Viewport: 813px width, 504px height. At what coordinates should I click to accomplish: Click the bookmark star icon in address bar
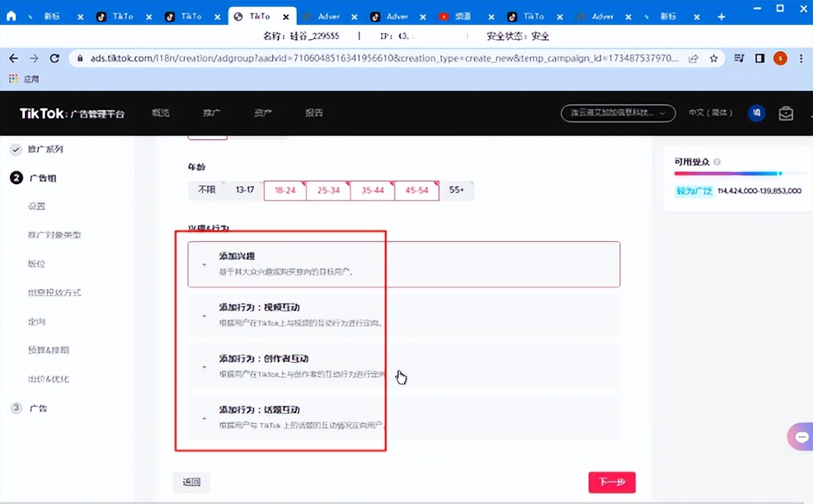click(x=714, y=58)
